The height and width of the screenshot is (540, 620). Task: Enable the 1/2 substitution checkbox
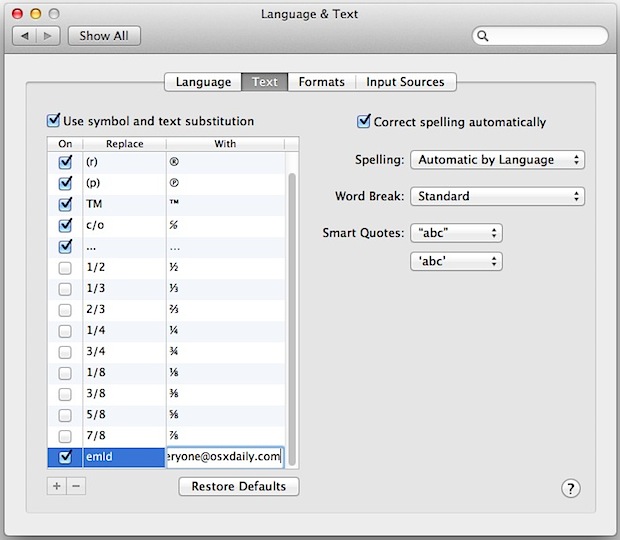pyautogui.click(x=65, y=268)
